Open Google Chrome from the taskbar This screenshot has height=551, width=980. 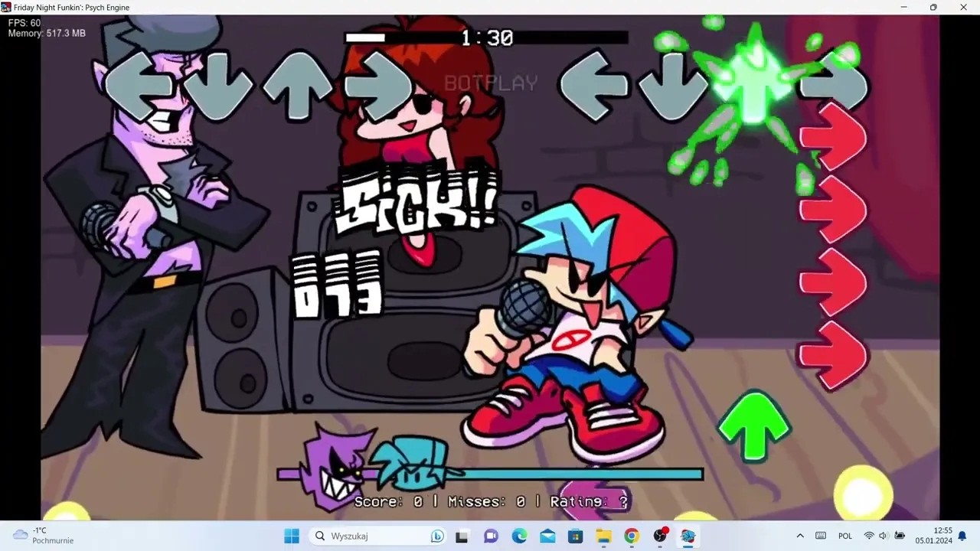tap(632, 536)
